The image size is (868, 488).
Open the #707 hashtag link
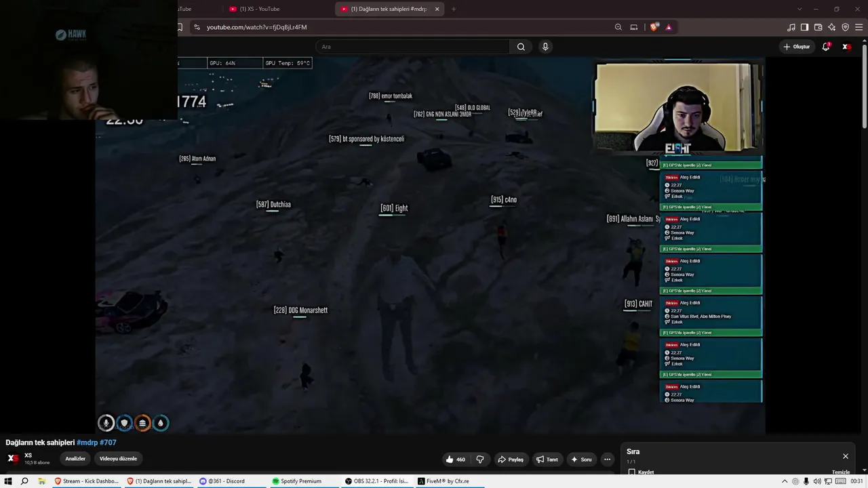coord(108,443)
